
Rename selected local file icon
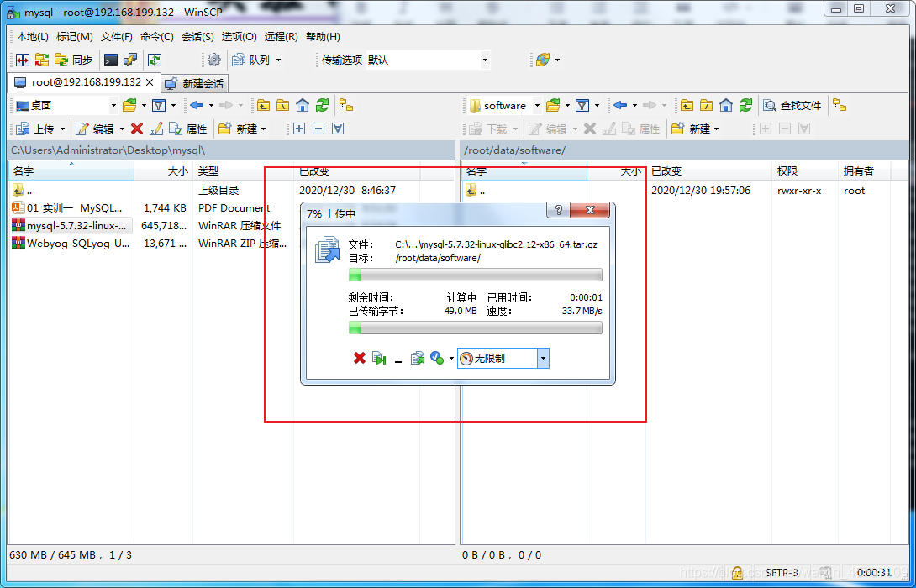point(156,129)
